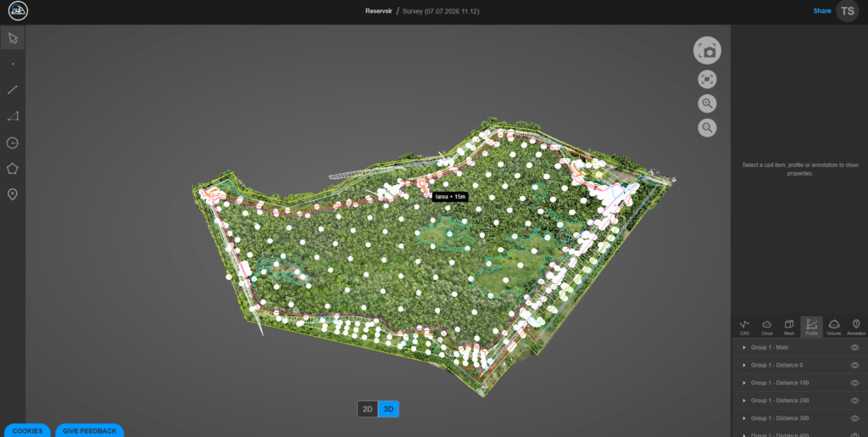Screen dimensions: 868x437
Task: Select the 'Group 1 - Distance 100' row text
Action: pos(780,384)
